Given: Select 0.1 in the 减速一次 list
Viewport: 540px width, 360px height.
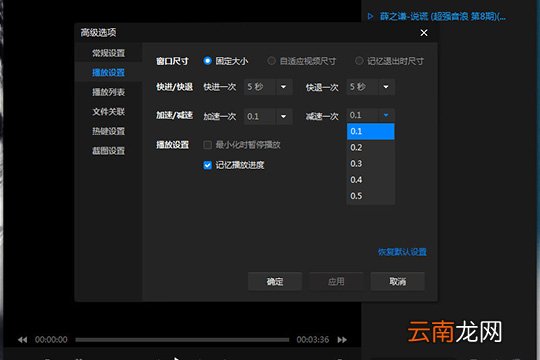Looking at the screenshot, I should [x=371, y=131].
